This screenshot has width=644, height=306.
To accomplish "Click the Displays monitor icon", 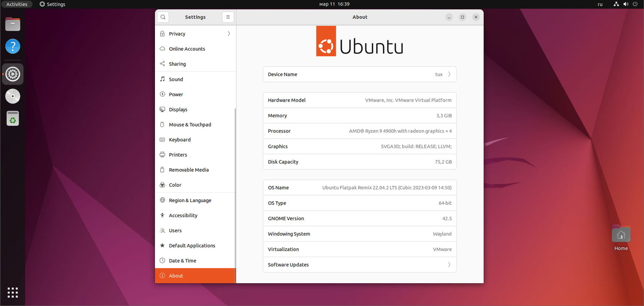I will click(x=162, y=109).
